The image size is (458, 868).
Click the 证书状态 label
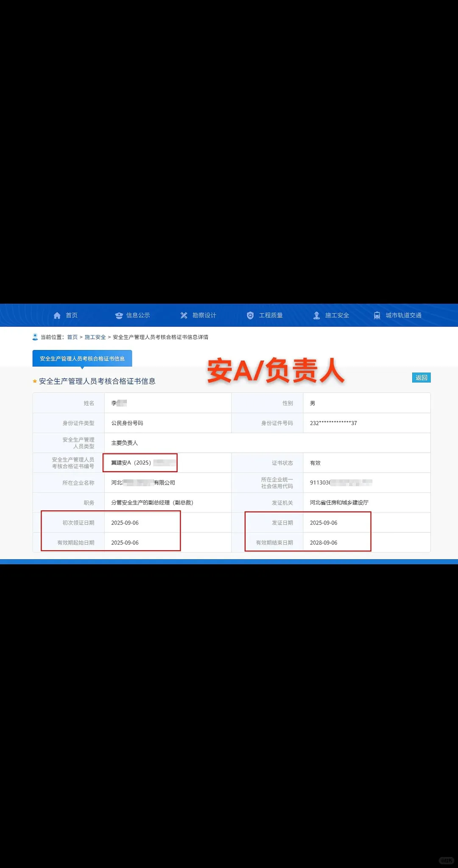[x=282, y=463]
